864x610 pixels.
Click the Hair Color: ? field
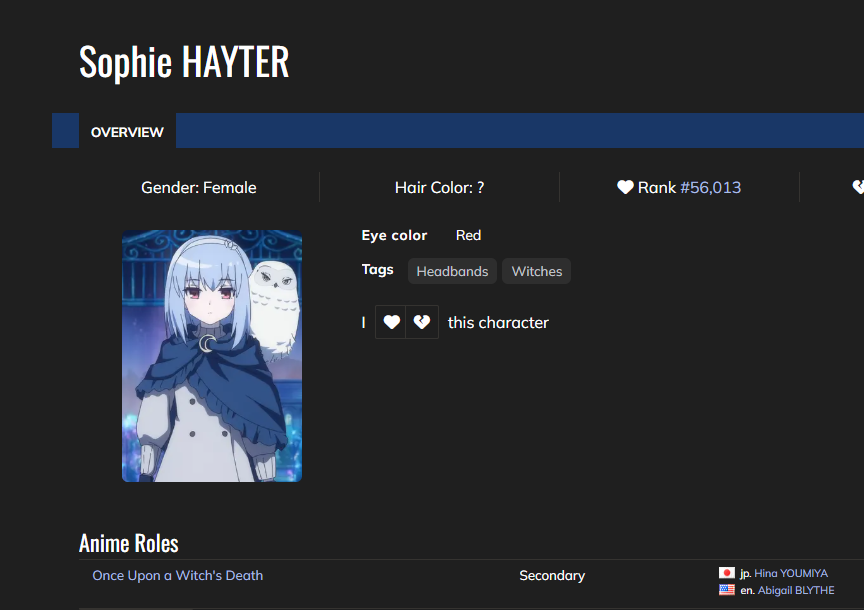(x=439, y=187)
